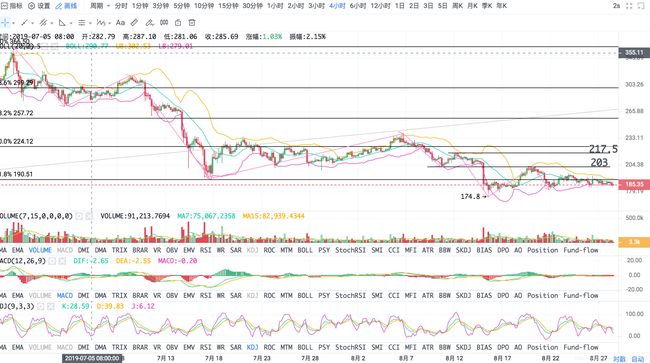Viewport: 650px width, 363px height.
Task: Switch to the 周K timeframe
Action: click(457, 6)
